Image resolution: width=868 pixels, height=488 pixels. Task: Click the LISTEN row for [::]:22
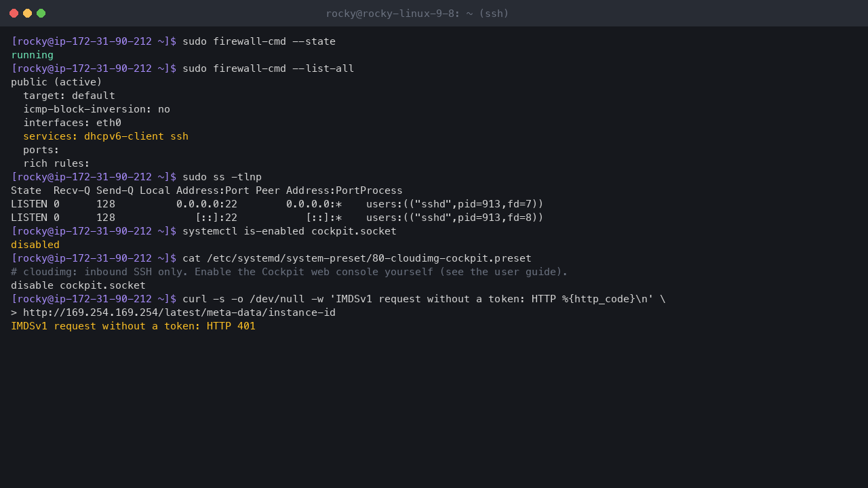click(277, 218)
